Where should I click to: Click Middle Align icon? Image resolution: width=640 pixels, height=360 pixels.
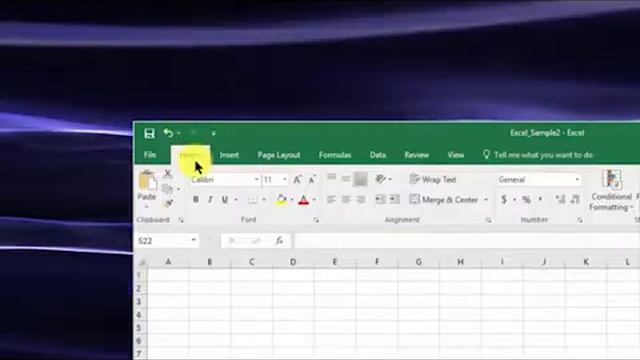tap(346, 179)
